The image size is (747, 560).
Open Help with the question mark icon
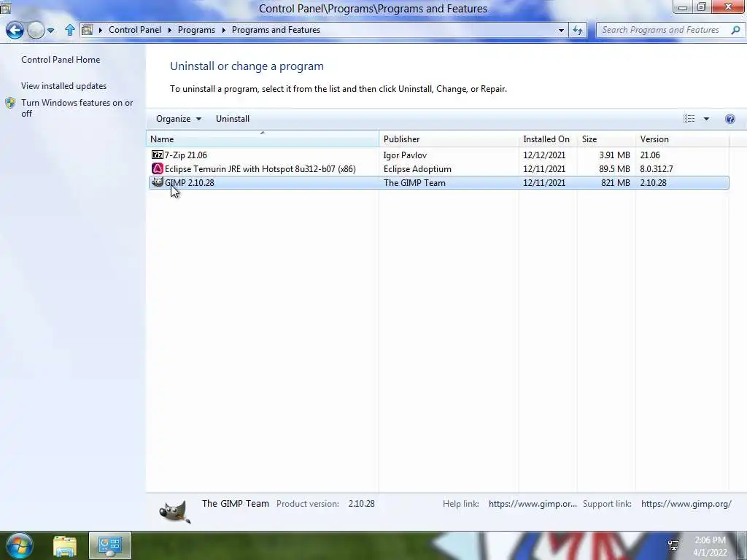point(729,119)
